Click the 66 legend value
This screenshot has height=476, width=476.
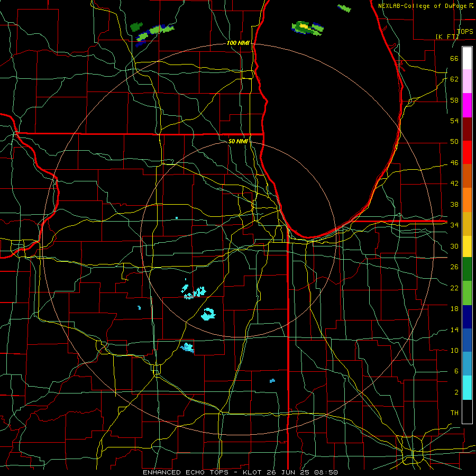[x=454, y=59]
